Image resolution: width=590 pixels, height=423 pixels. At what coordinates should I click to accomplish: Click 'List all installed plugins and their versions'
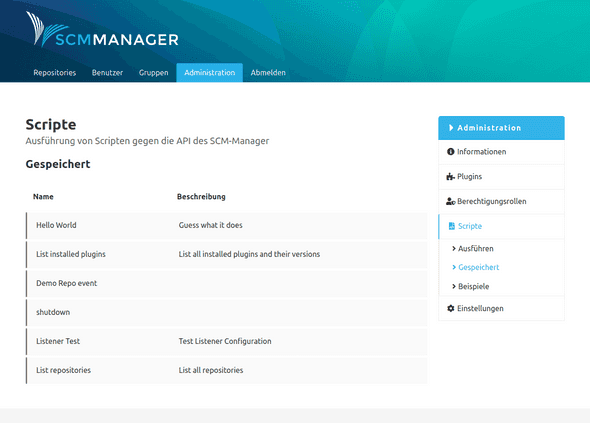coord(249,254)
